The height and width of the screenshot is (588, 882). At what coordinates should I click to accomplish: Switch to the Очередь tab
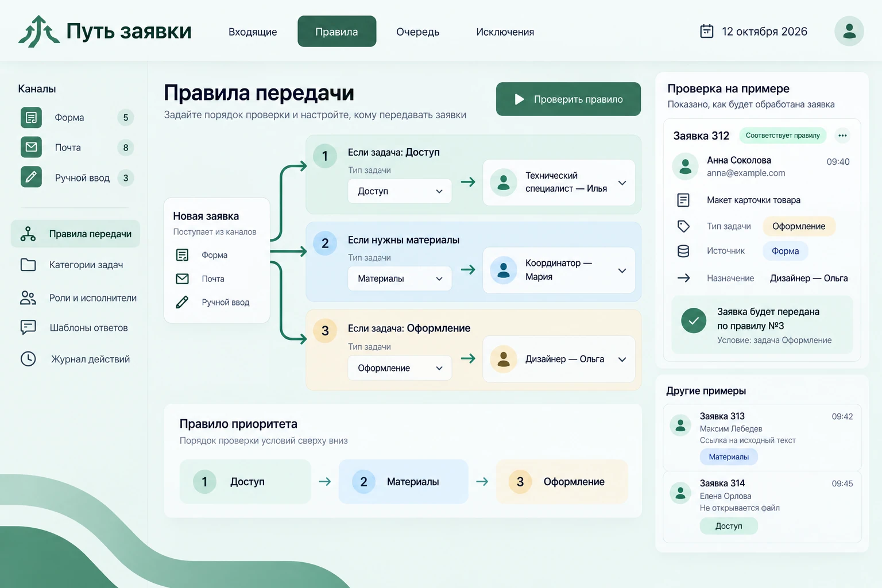click(x=417, y=32)
